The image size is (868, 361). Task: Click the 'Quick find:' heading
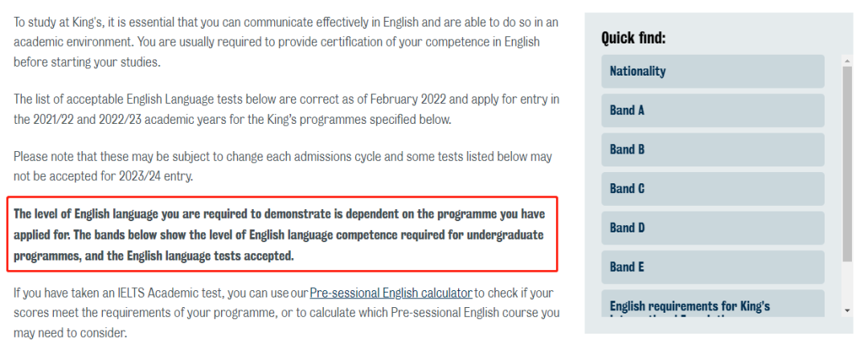point(633,39)
